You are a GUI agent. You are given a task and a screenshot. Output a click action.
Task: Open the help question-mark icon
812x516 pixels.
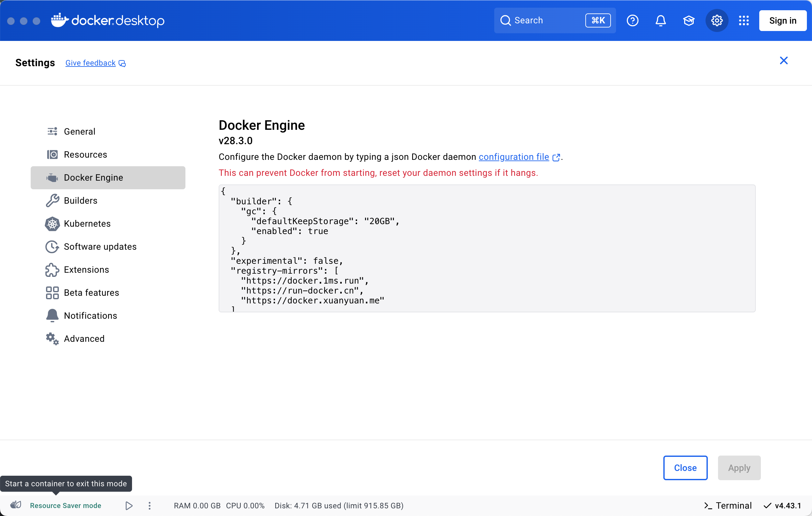632,20
